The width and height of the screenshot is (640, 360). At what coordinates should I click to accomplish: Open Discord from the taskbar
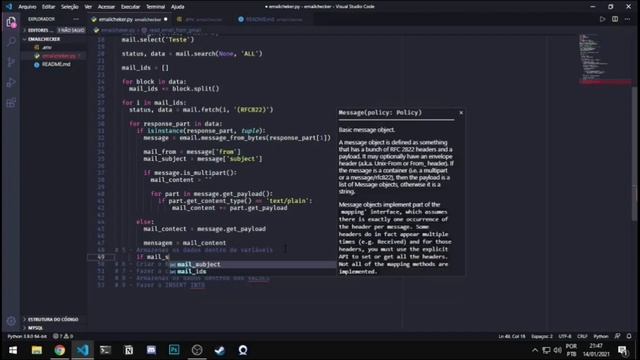tap(151, 350)
